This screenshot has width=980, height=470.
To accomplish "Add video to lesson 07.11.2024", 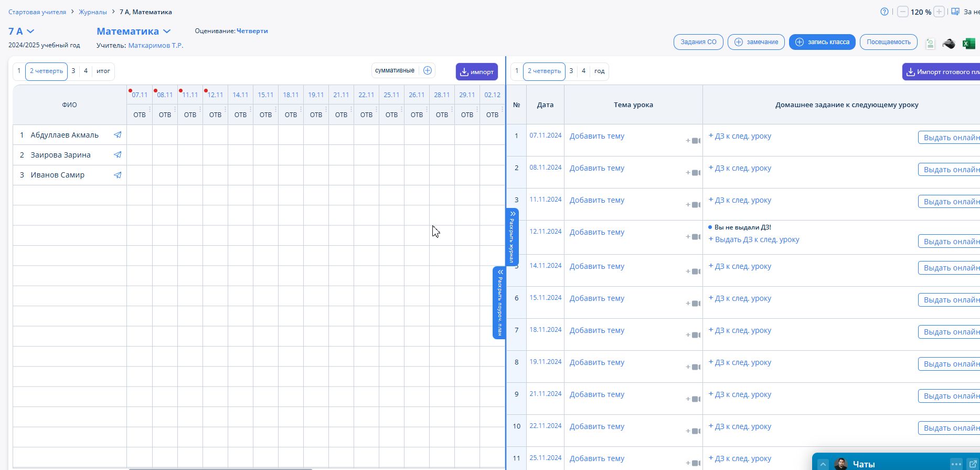I will [693, 141].
